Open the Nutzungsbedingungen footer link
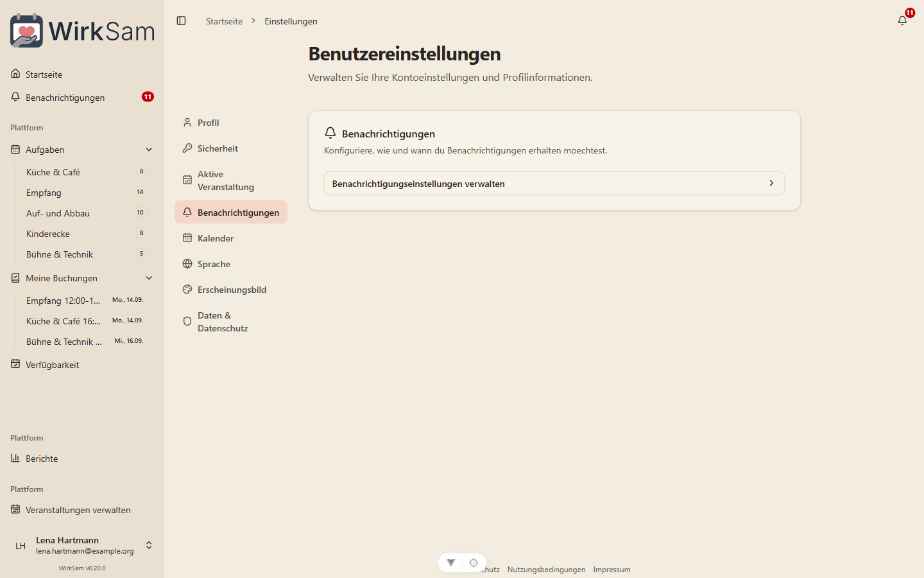Image resolution: width=924 pixels, height=578 pixels. pos(546,570)
